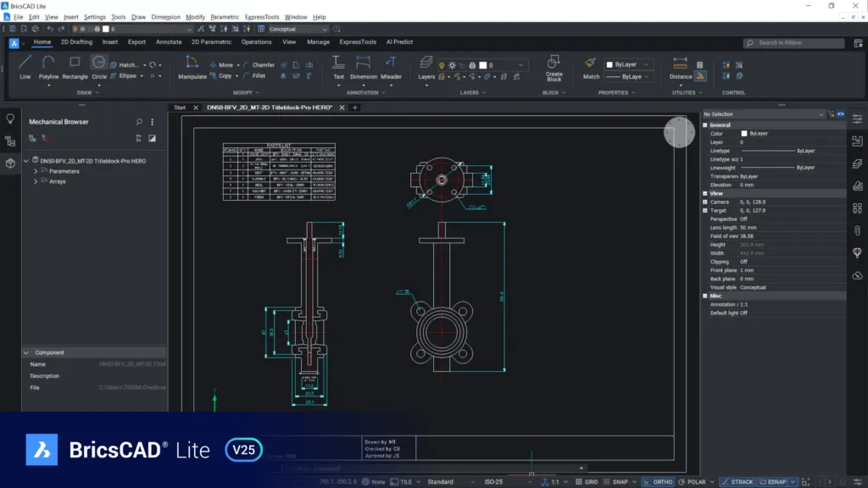The width and height of the screenshot is (868, 488).
Task: Search in the Mechanical Browser panel
Action: click(x=139, y=122)
